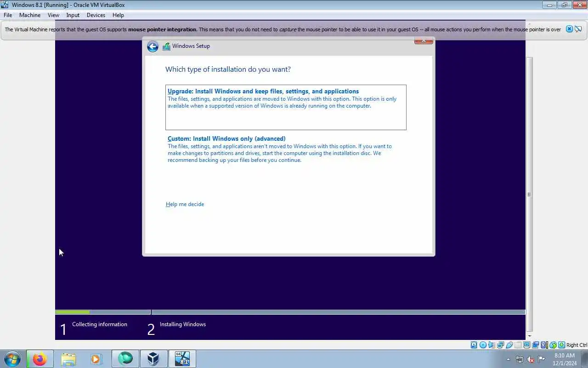Click the Collecting information progress bar
Viewport: 588px width, 368px height.
click(103, 312)
